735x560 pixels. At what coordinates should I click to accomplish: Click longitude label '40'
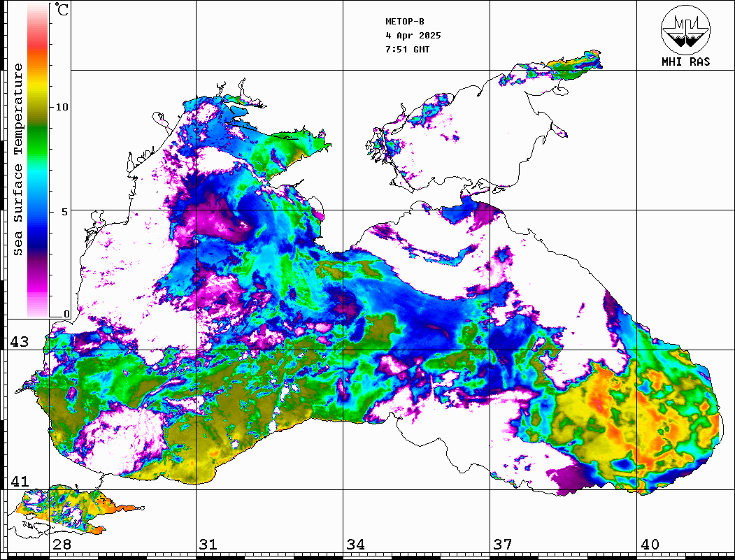pos(650,544)
